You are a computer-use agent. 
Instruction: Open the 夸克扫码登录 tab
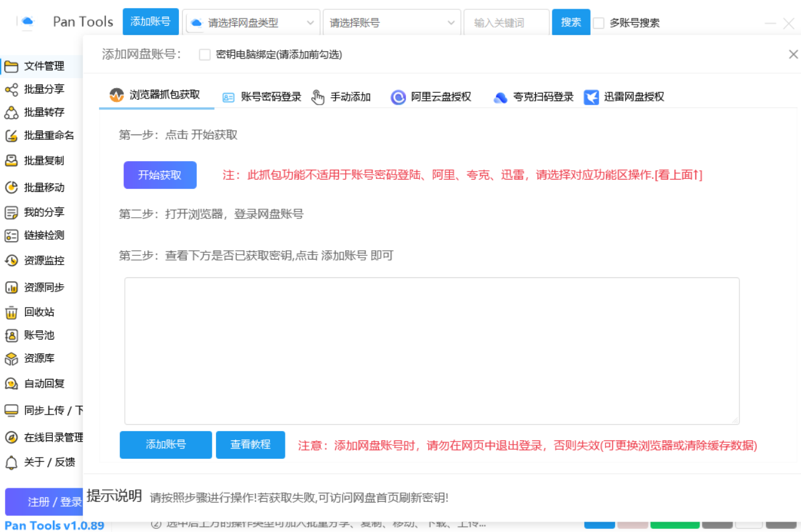533,97
